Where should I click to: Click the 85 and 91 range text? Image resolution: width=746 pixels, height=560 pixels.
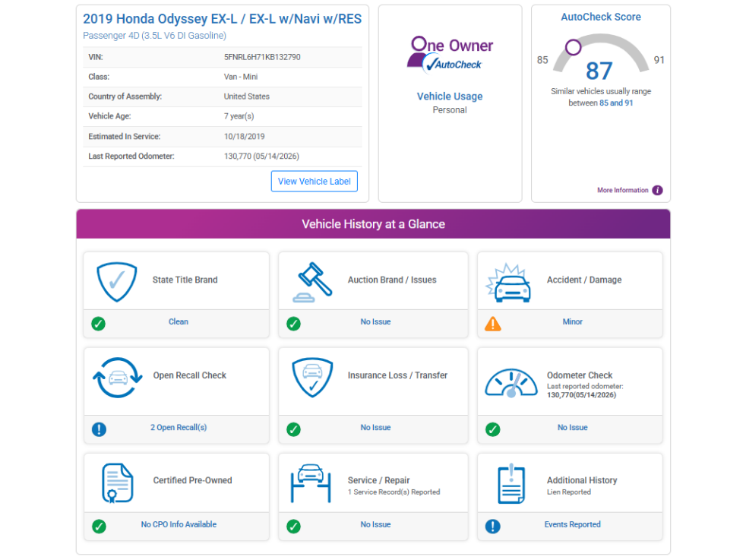click(x=616, y=103)
